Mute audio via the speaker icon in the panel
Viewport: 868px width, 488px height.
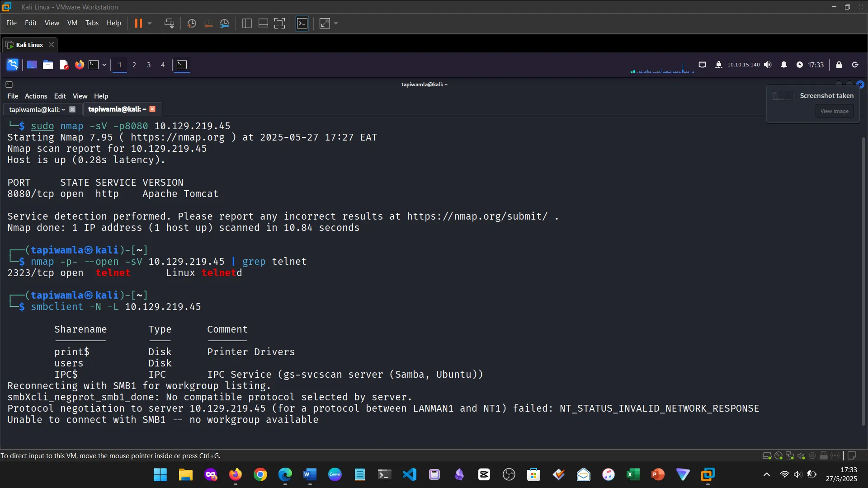768,65
